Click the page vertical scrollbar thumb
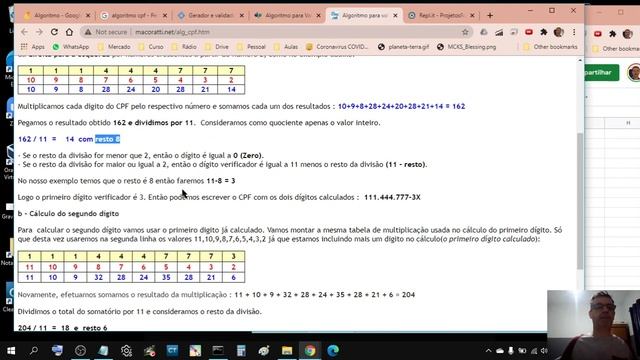The image size is (640, 360). 580,201
